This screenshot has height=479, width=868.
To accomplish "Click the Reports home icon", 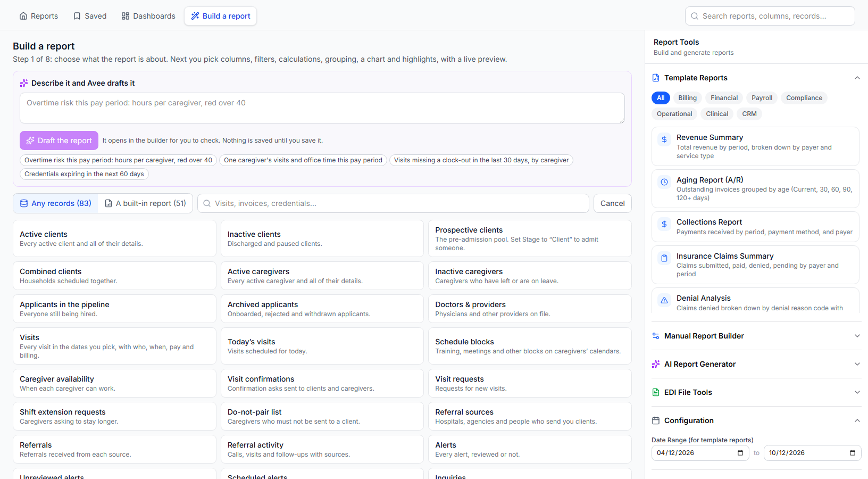I will (23, 16).
